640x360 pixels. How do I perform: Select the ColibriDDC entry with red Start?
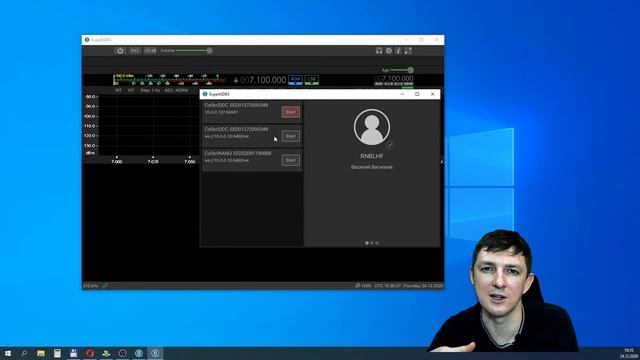pos(252,112)
